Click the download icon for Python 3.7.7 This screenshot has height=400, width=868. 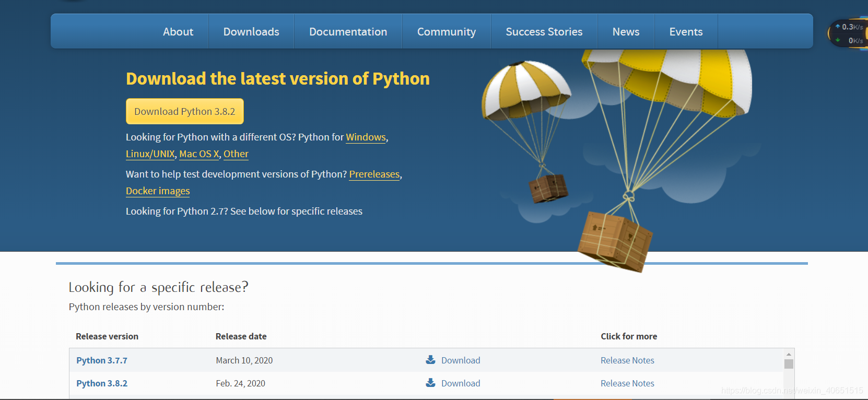click(x=430, y=360)
